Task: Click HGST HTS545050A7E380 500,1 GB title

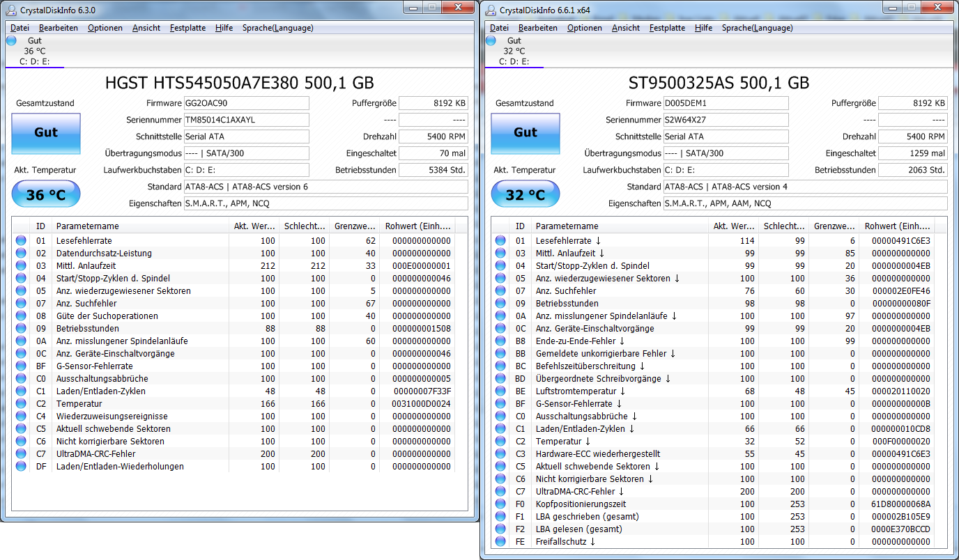Action: 239,83
